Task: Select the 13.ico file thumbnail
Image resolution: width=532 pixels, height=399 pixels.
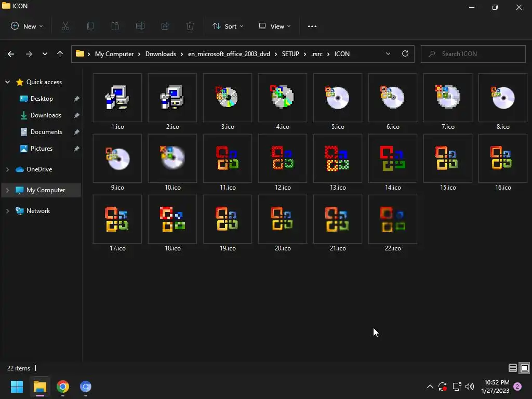Action: 338,158
